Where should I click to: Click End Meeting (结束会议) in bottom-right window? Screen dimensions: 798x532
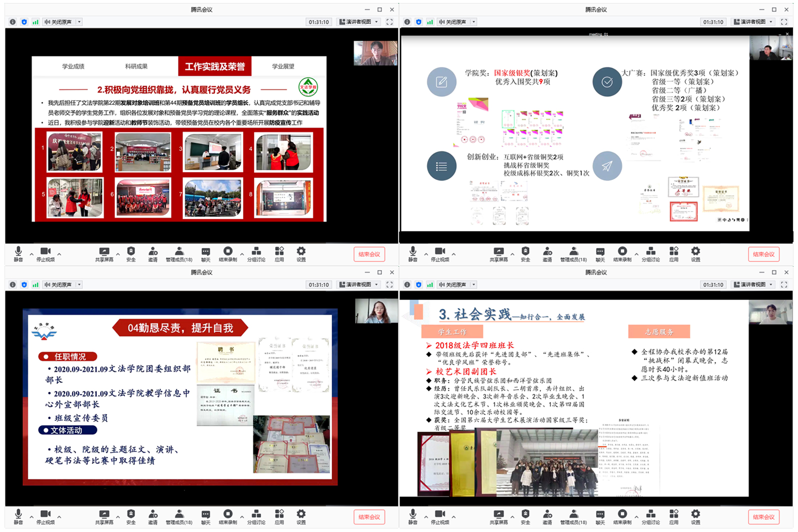coord(763,517)
